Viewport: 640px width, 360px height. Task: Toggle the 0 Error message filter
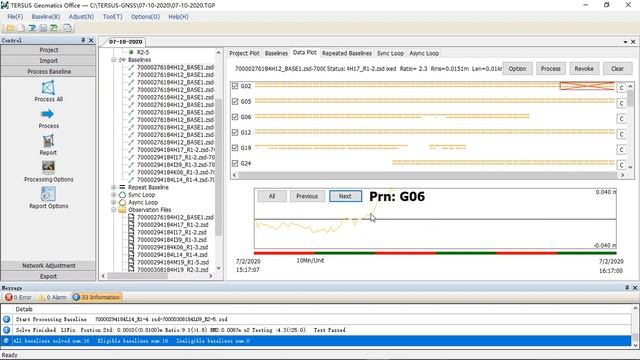point(18,298)
